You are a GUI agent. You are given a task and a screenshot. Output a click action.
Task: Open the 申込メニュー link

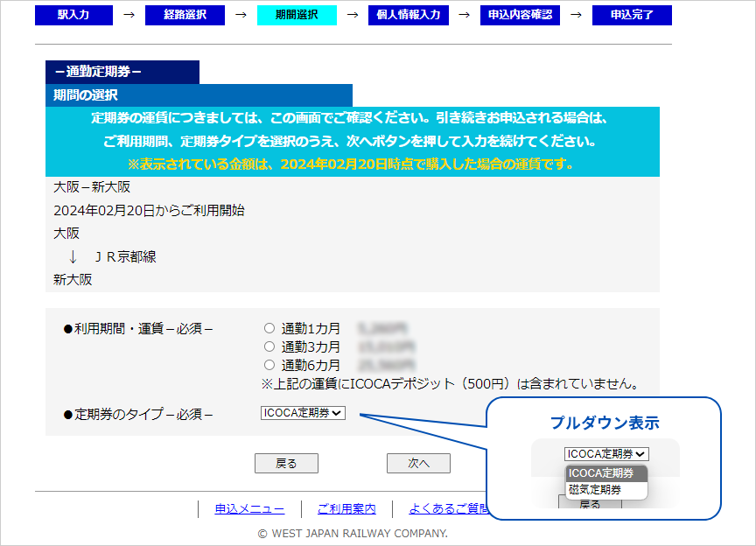click(x=249, y=509)
